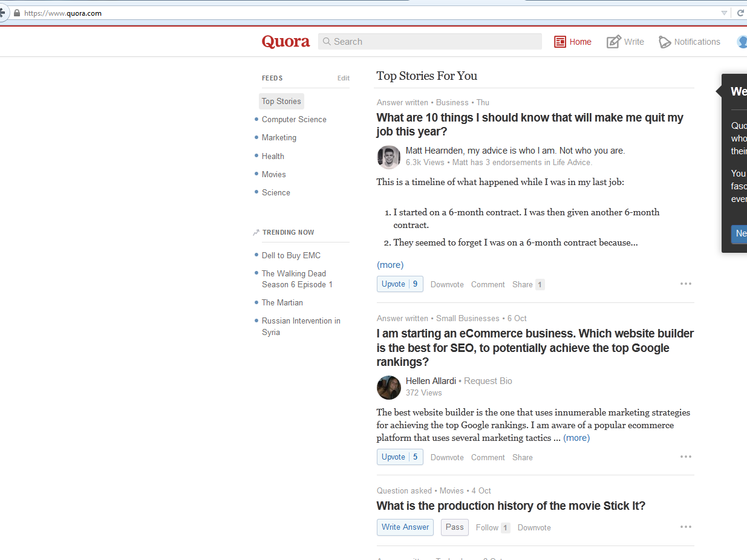Screen dimensions: 747x560
Task: Open the Home feed icon
Action: 560,42
